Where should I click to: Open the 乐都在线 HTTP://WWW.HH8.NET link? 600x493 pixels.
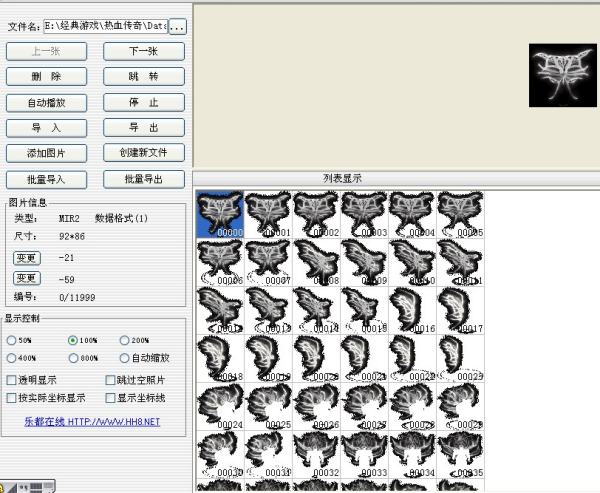coord(92,422)
